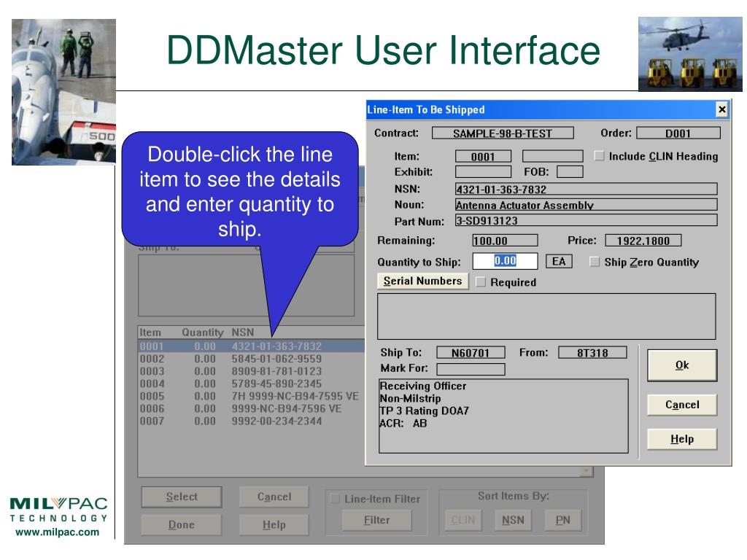Click the Receiving Officer address box
747x560 pixels.
click(503, 416)
